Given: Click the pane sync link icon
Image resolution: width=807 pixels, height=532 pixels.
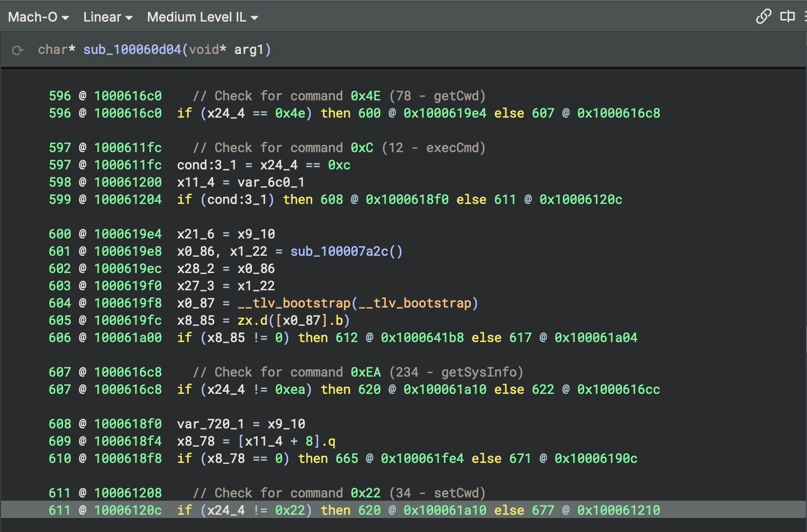Looking at the screenshot, I should coord(763,17).
